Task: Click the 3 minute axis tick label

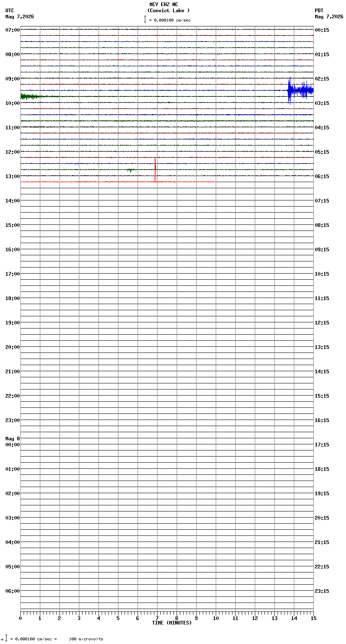Action: point(79,618)
